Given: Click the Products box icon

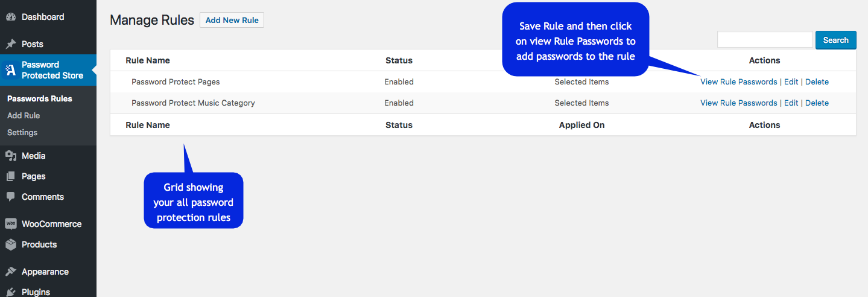Looking at the screenshot, I should 10,244.
